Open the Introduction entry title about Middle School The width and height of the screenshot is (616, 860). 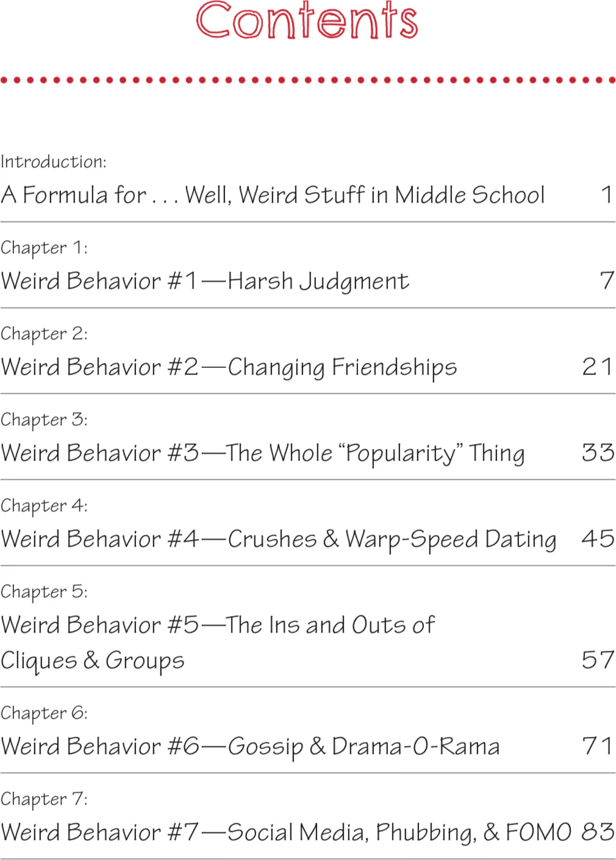273,195
